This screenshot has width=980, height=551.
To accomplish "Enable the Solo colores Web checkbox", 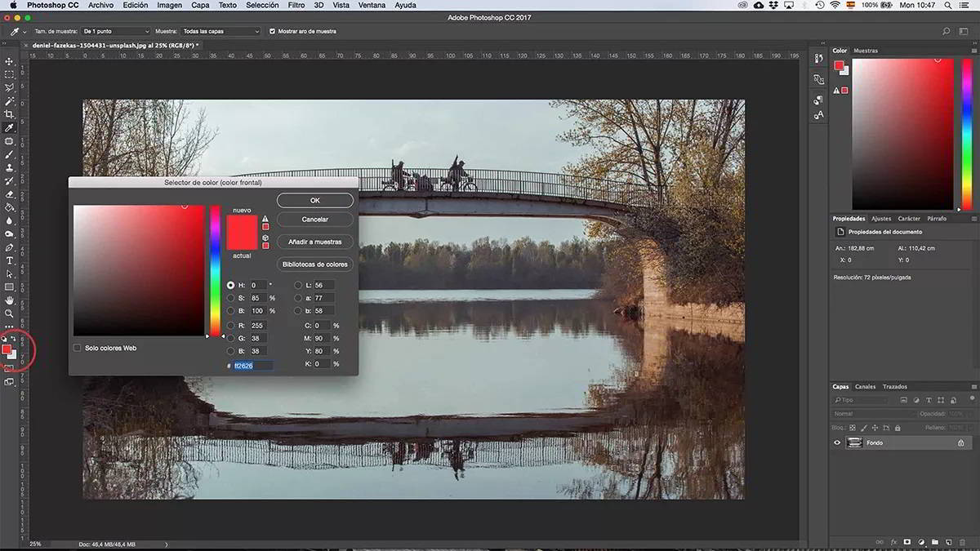I will point(78,348).
